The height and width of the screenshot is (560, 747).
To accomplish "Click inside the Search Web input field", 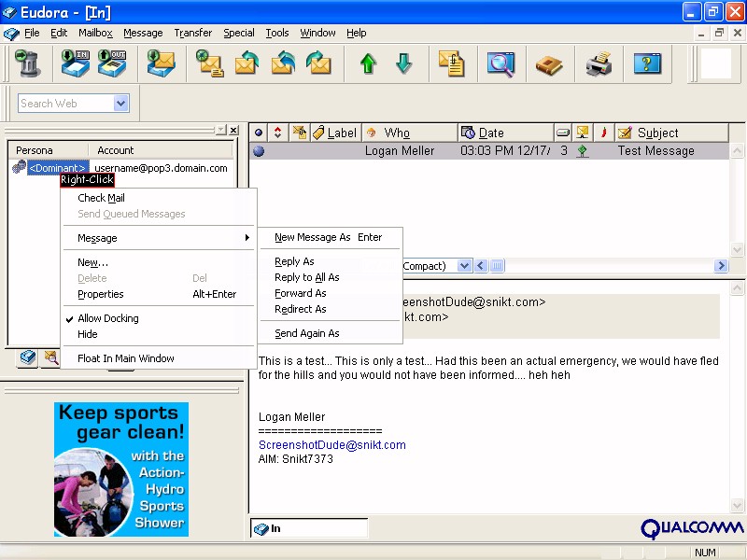I will point(66,103).
